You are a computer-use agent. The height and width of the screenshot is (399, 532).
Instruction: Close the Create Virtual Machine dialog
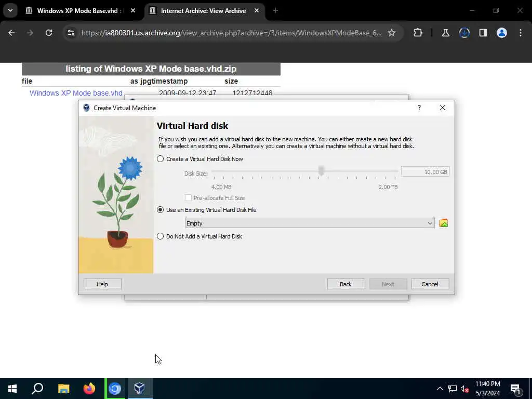pyautogui.click(x=443, y=108)
